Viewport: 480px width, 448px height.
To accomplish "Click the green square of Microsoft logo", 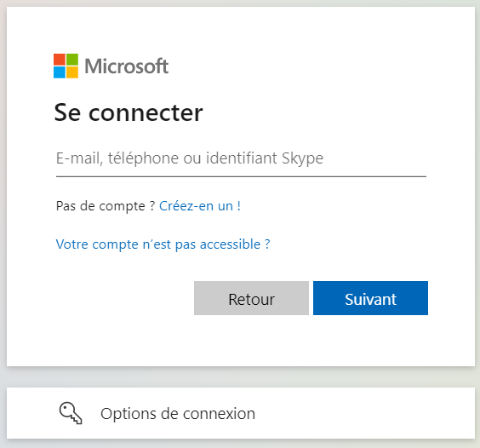I will point(72,60).
